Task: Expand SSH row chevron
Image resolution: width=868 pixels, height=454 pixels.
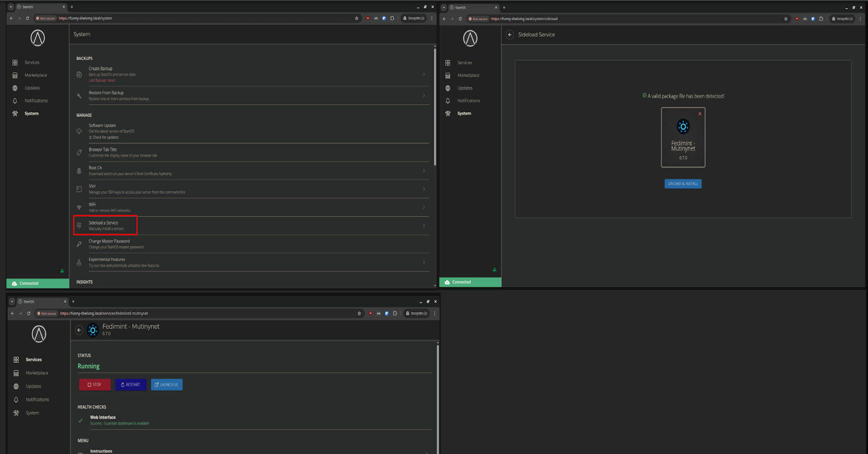Action: (424, 189)
